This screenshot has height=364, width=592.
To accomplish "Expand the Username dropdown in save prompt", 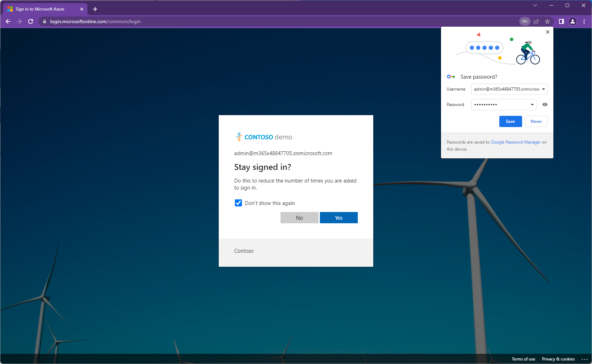I will point(544,89).
